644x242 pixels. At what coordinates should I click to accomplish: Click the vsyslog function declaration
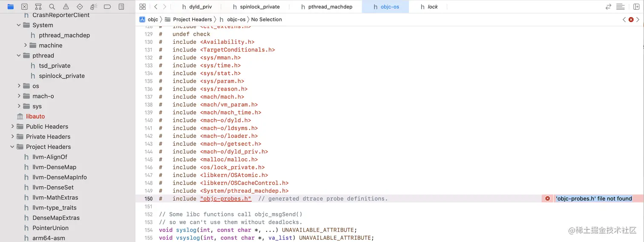(266, 238)
